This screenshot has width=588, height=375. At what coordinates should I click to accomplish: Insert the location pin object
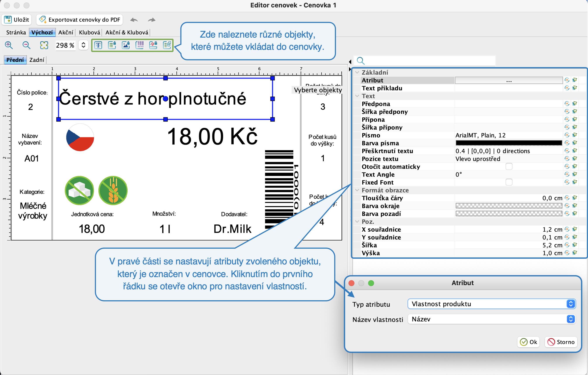[x=153, y=45]
